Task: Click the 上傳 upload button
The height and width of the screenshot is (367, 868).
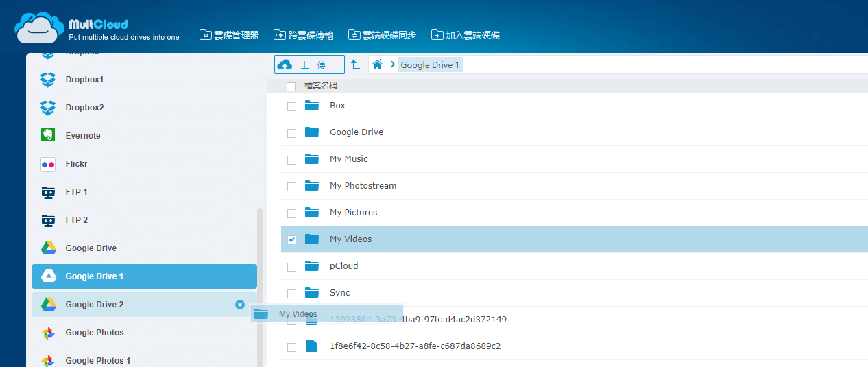Action: [309, 64]
